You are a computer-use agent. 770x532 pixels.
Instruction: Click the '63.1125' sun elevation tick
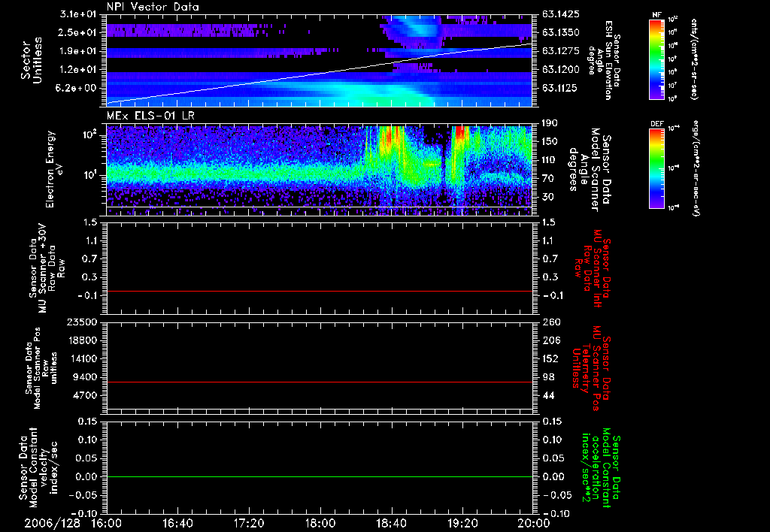tap(560, 89)
